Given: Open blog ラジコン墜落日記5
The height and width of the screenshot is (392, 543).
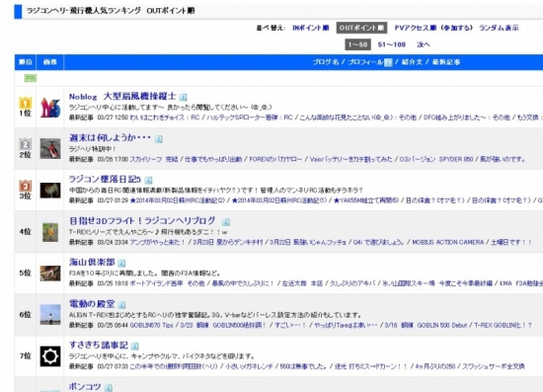Looking at the screenshot, I should [x=105, y=180].
